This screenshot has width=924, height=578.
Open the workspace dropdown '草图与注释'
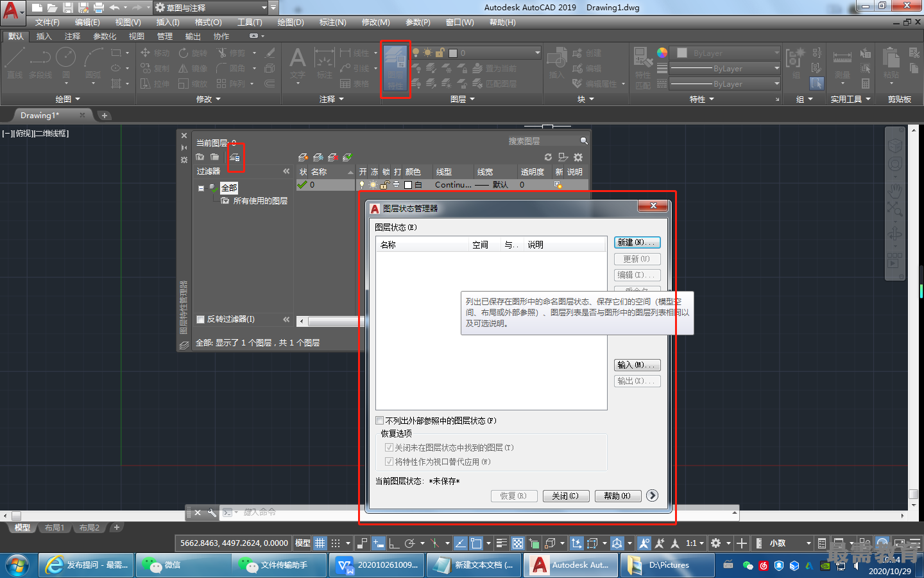point(210,8)
